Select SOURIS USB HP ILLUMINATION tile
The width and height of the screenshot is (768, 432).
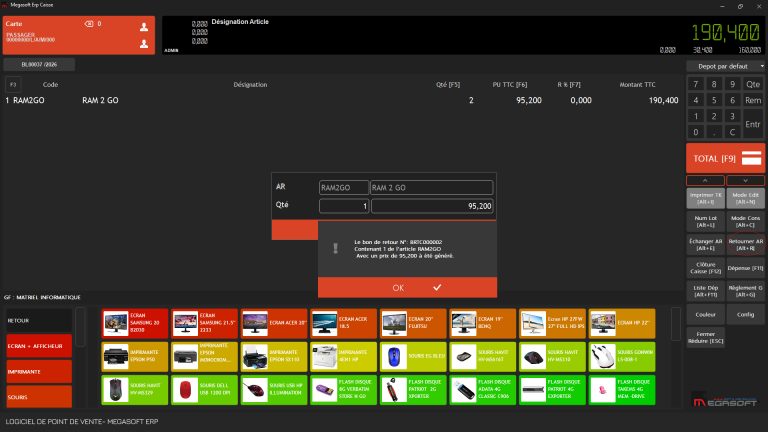click(274, 390)
